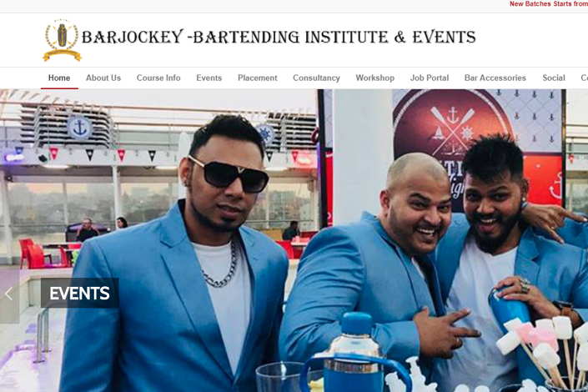Select the Social menu item
This screenshot has width=588, height=392.
point(554,78)
